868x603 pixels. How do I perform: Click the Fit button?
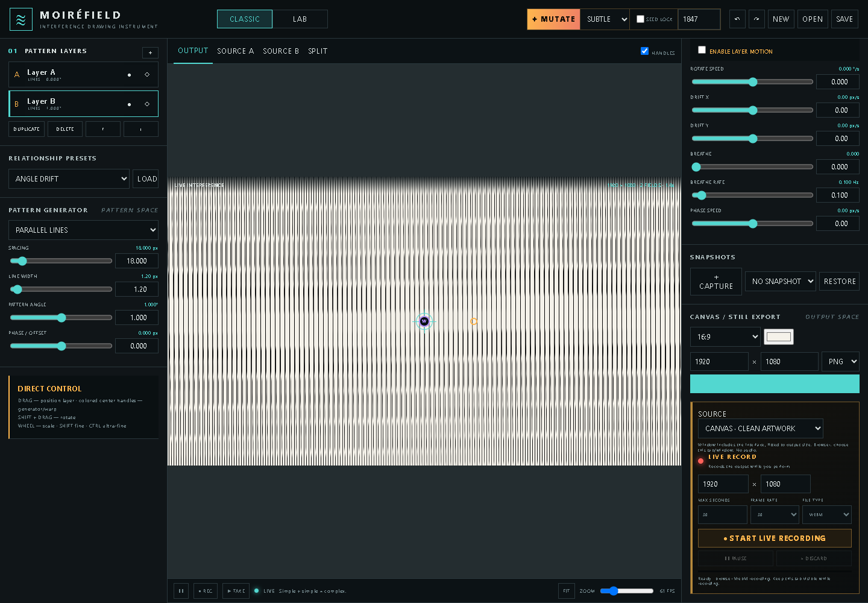(566, 591)
